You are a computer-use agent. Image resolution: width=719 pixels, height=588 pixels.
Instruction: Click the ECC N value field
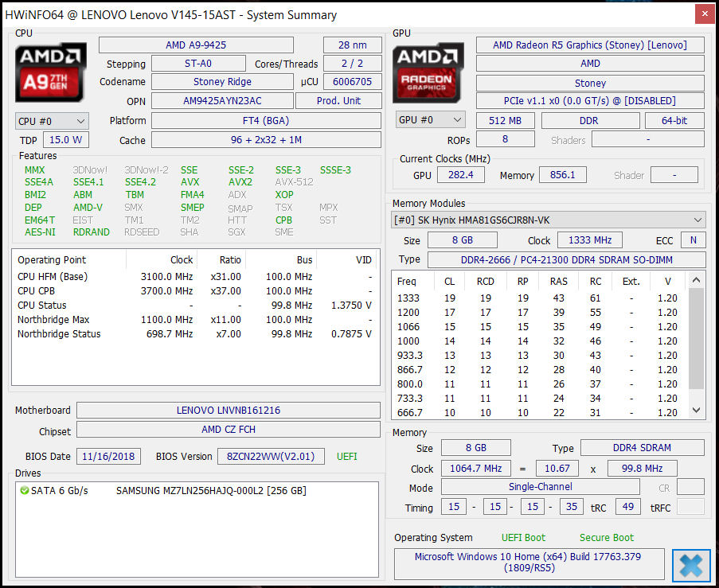click(693, 239)
